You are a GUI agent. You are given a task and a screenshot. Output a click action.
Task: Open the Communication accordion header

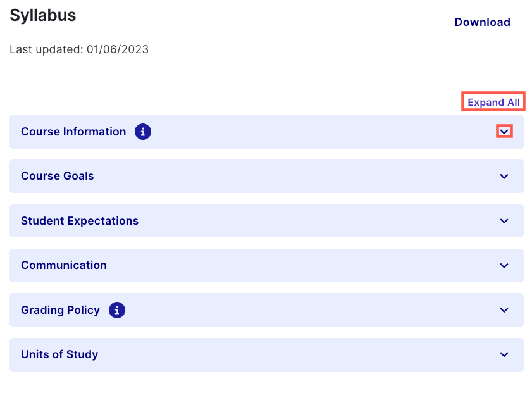point(266,265)
